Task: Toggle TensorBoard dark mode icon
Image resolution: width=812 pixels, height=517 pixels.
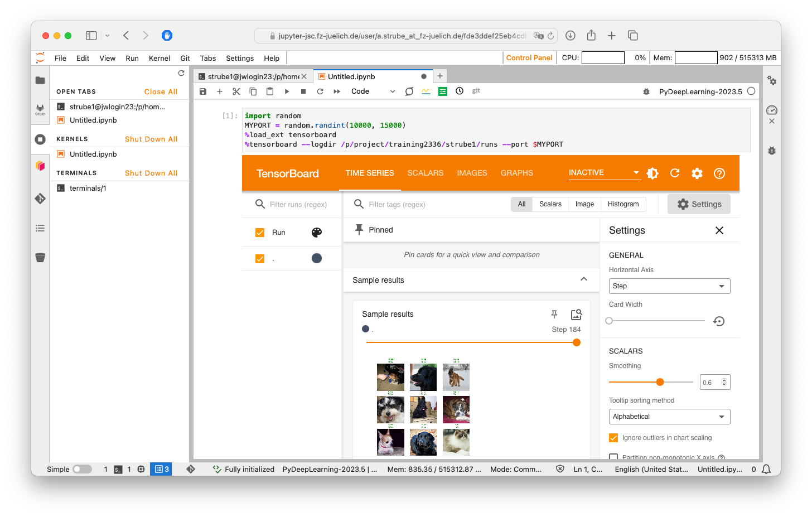Action: click(x=652, y=173)
